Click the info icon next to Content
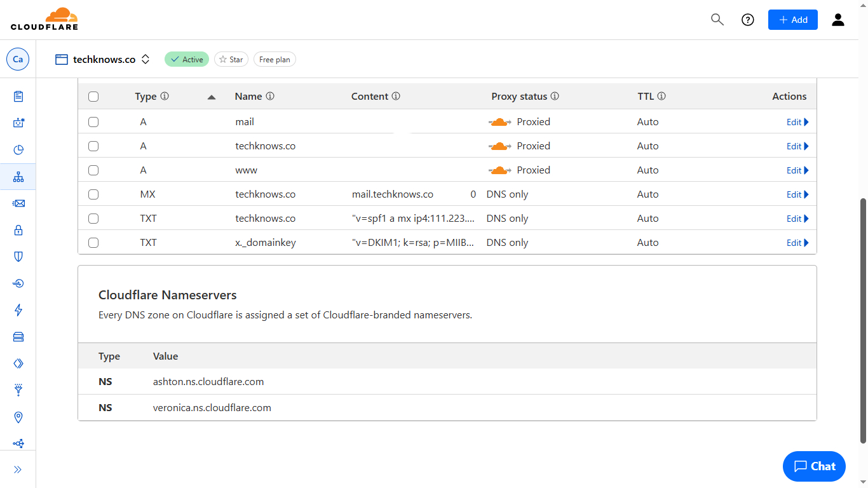 click(396, 97)
